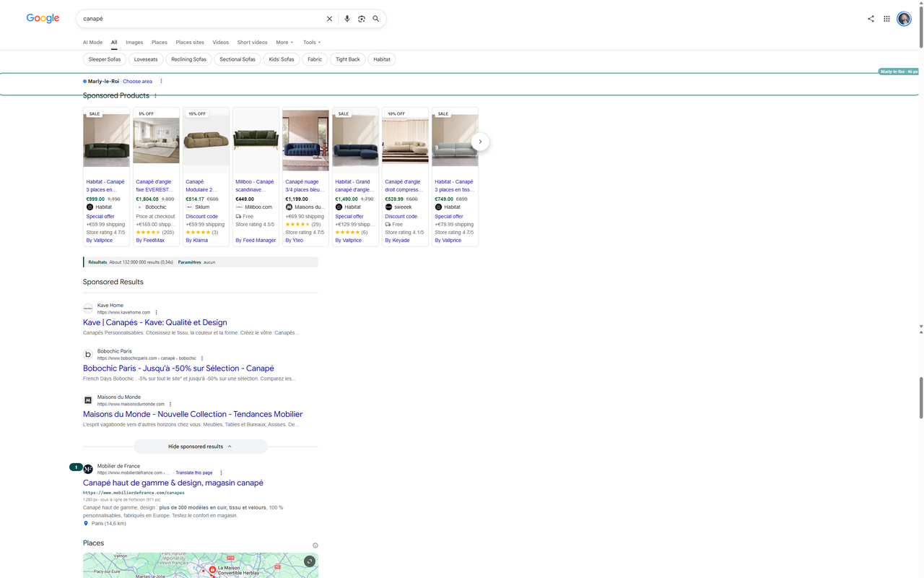The width and height of the screenshot is (924, 578).
Task: Click the Bobochic Paris favicon
Action: tap(88, 355)
